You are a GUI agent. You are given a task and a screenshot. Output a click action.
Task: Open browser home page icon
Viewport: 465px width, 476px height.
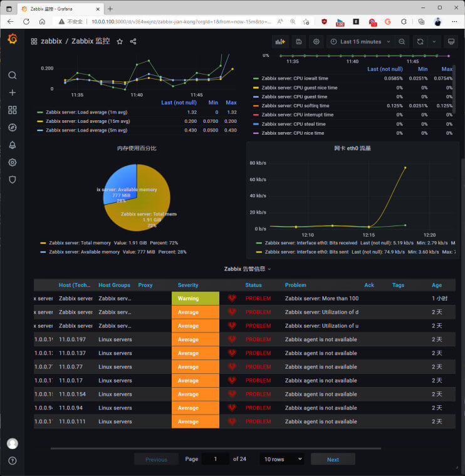pos(42,21)
